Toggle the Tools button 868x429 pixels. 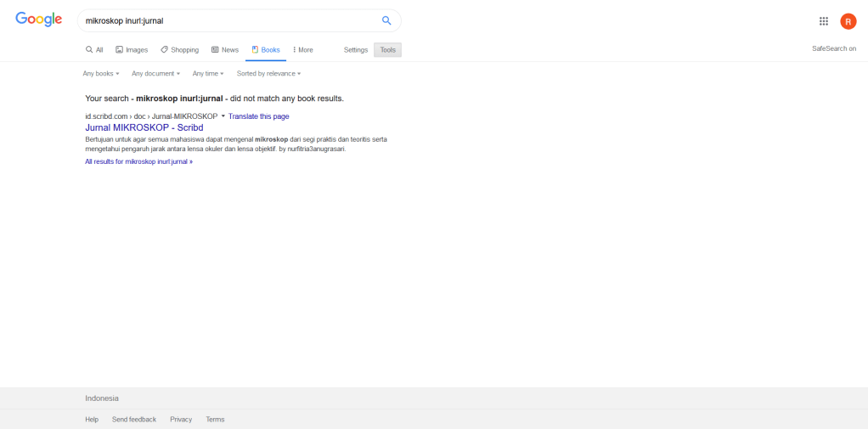pyautogui.click(x=387, y=50)
